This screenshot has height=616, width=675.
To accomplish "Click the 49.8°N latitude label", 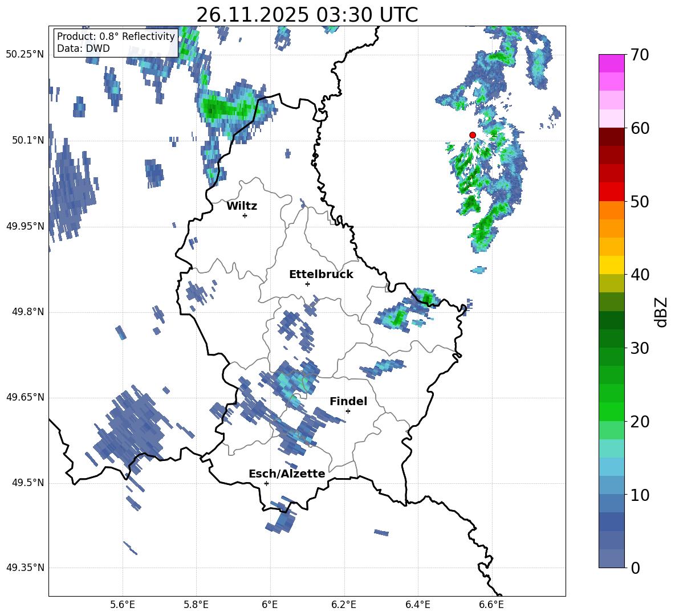I will [28, 312].
